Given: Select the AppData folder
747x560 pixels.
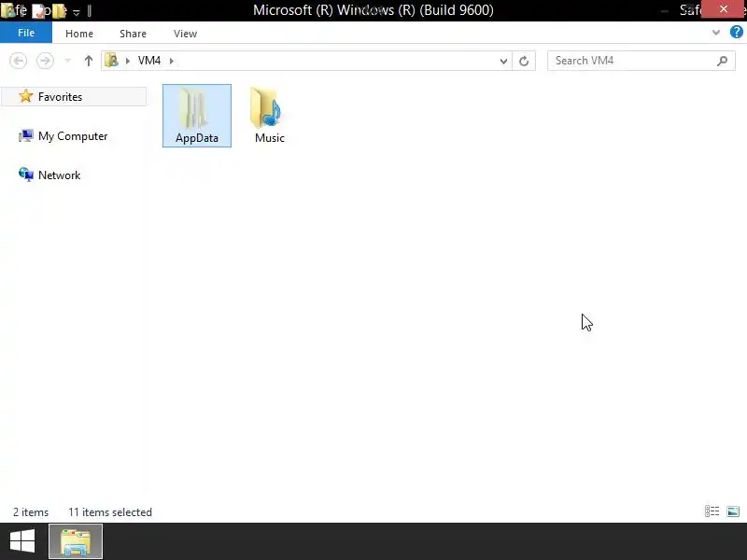Looking at the screenshot, I should click(x=197, y=116).
